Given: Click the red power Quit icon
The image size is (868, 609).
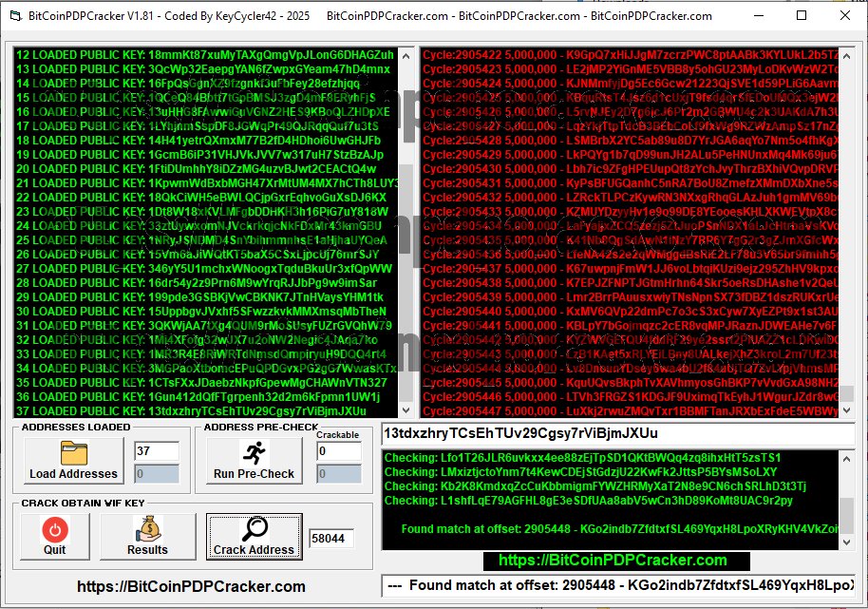Looking at the screenshot, I should click(55, 530).
